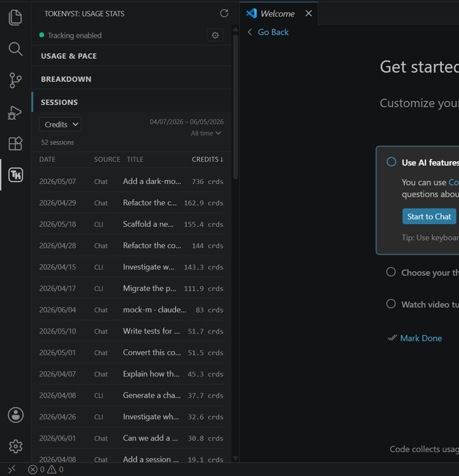Viewport: 459px width, 476px height.
Task: Open the 'Generate a cha...' session
Action: 131,395
